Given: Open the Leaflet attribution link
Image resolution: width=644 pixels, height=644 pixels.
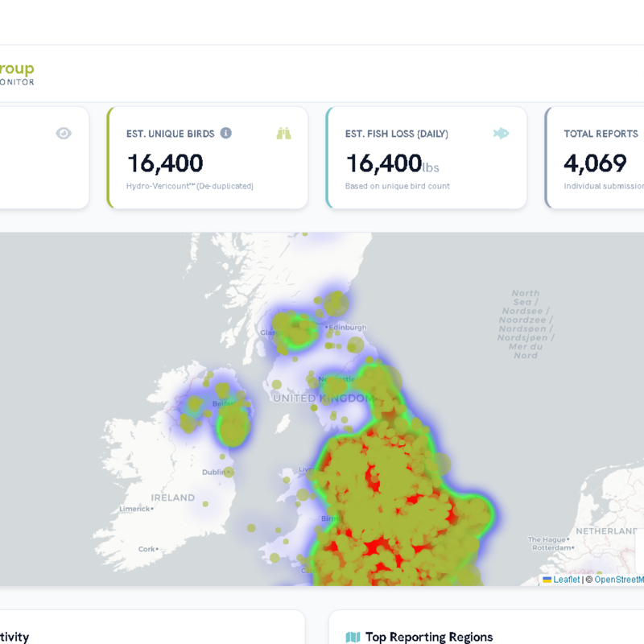Looking at the screenshot, I should (566, 580).
